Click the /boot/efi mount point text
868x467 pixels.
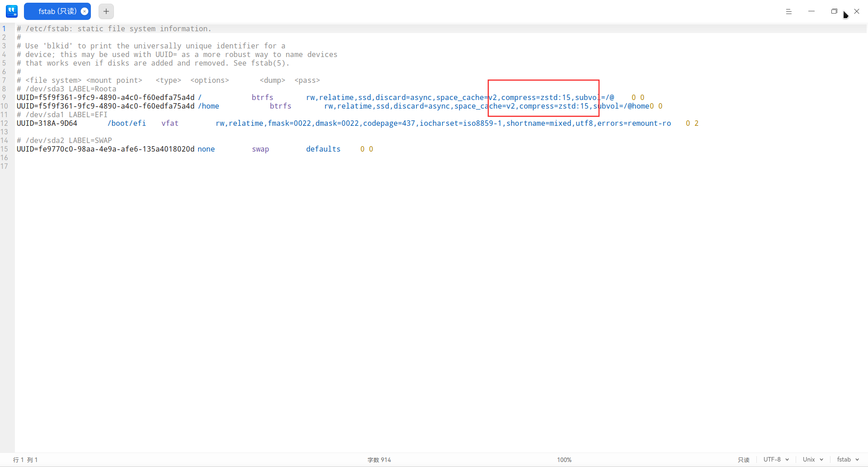pyautogui.click(x=127, y=123)
